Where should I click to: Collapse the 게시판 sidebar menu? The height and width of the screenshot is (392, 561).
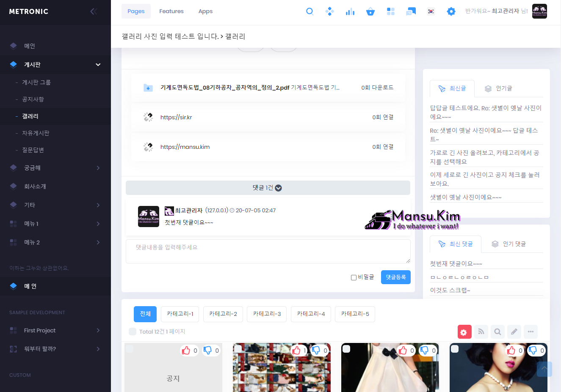tap(55, 65)
